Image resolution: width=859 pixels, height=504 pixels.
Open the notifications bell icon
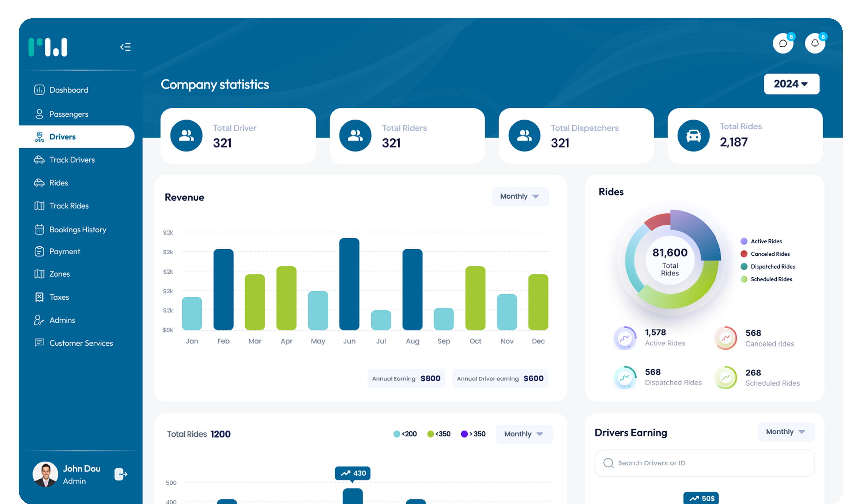click(x=815, y=43)
